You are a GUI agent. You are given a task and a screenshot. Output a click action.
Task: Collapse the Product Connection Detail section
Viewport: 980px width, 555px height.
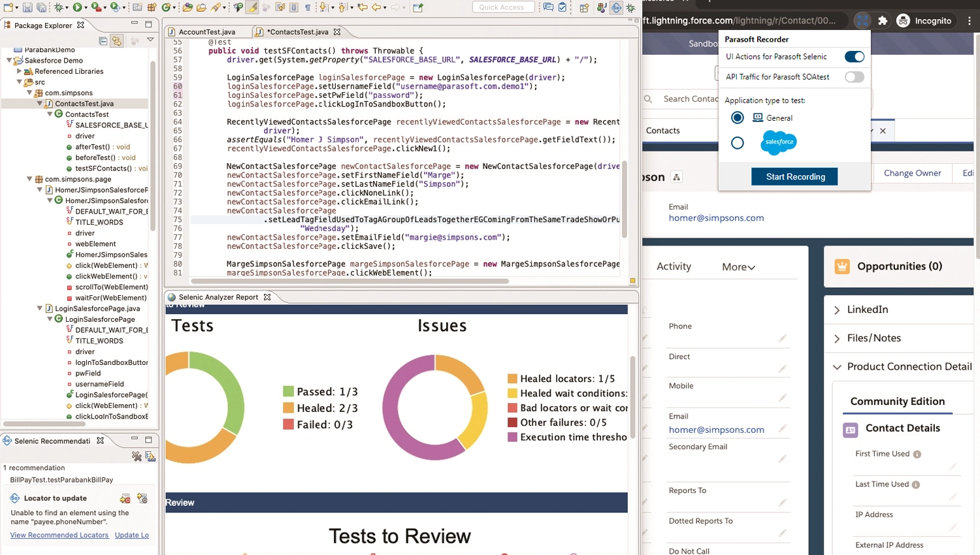click(x=837, y=367)
